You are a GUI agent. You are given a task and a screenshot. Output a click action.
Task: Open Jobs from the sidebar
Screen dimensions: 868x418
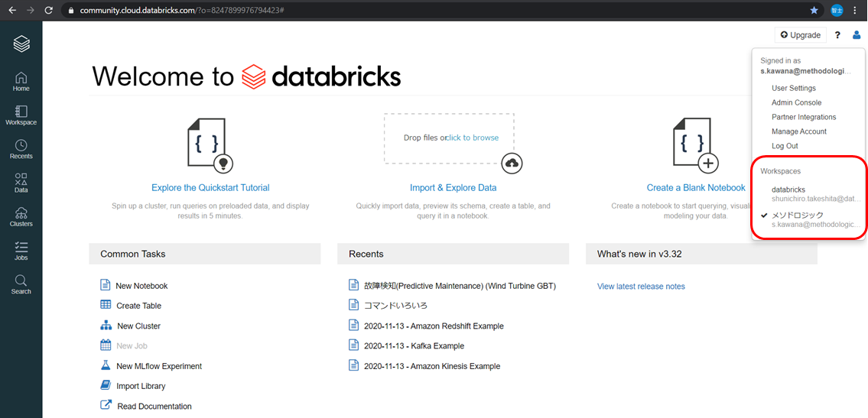[x=21, y=251]
